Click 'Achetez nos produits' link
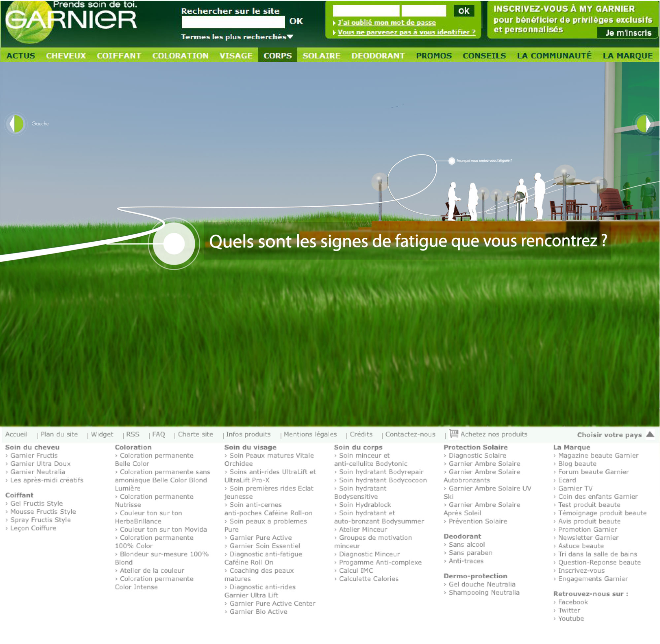This screenshot has width=660, height=644. click(494, 434)
